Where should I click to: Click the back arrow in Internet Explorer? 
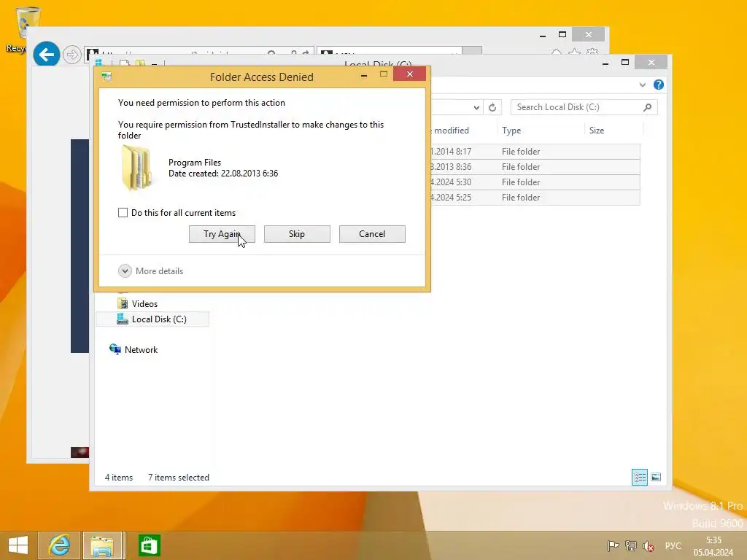tap(46, 55)
